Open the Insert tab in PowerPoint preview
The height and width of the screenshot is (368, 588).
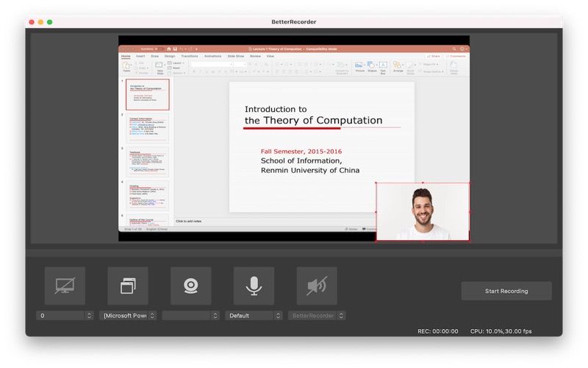click(140, 56)
